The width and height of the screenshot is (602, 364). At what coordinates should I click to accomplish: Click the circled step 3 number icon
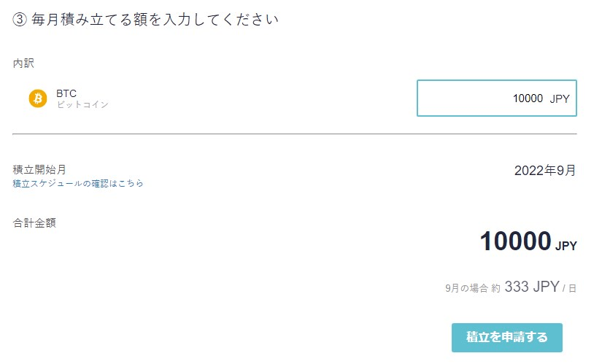tap(20, 19)
